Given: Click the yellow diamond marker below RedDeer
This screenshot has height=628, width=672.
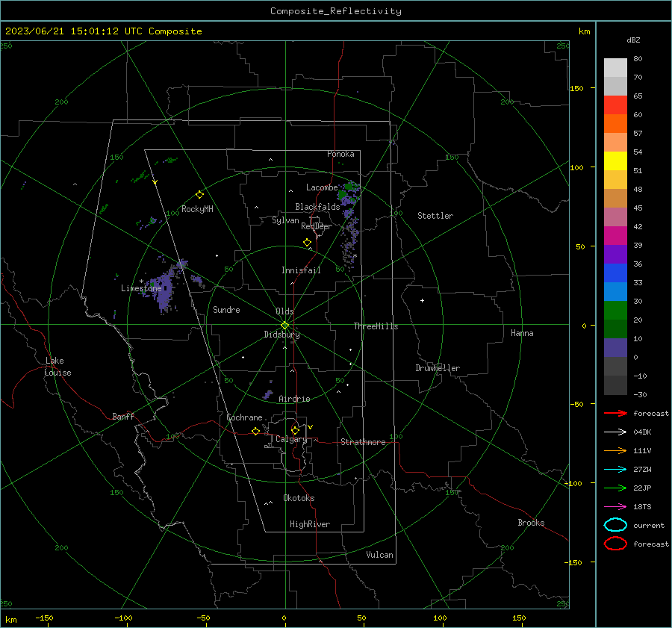Looking at the screenshot, I should pyautogui.click(x=307, y=242).
